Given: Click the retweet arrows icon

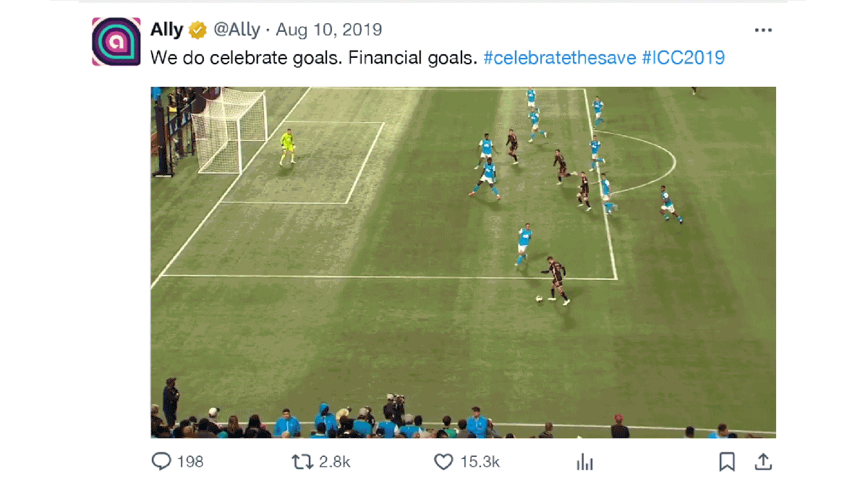Looking at the screenshot, I should coord(300,461).
